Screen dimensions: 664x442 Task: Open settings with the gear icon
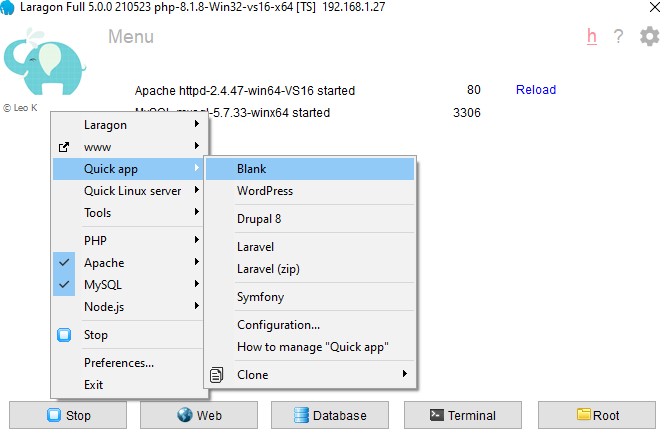tap(649, 37)
